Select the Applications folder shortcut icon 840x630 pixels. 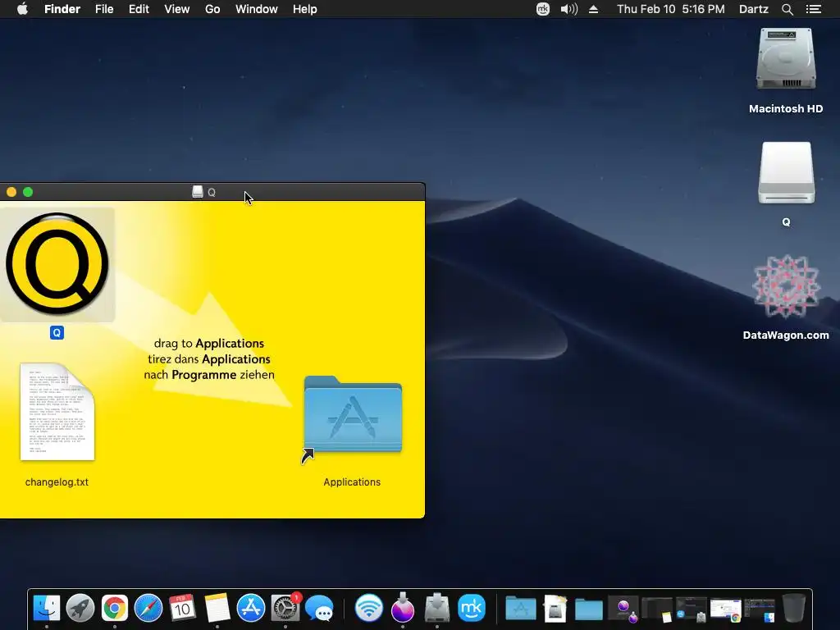tap(353, 415)
